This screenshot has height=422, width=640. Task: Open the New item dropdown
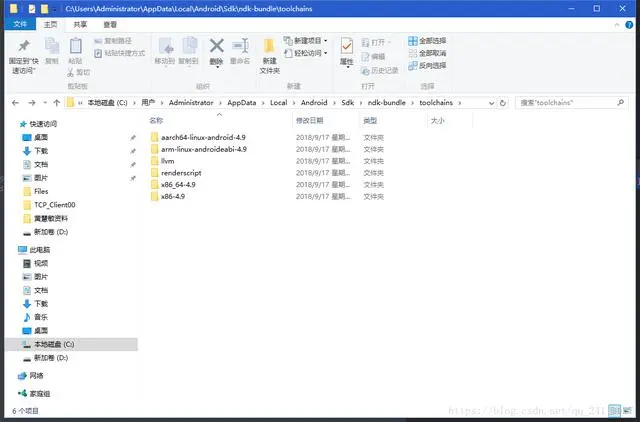pyautogui.click(x=306, y=41)
